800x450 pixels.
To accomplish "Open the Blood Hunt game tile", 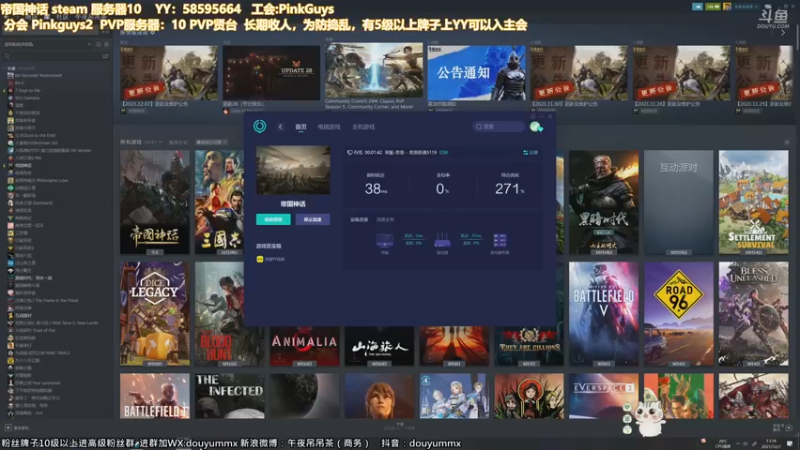I will (219, 314).
